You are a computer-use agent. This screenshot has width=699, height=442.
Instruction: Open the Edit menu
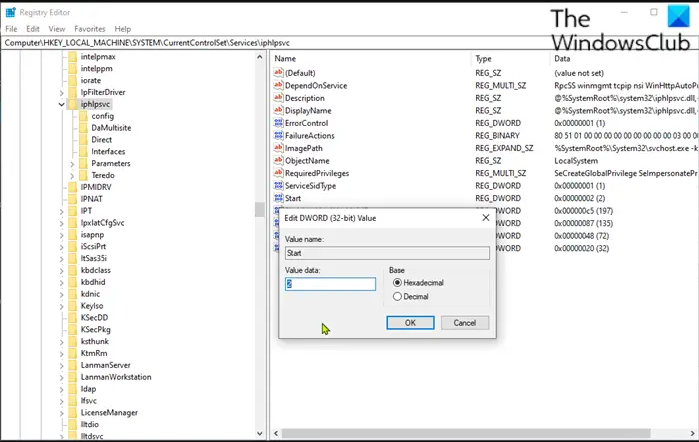33,29
